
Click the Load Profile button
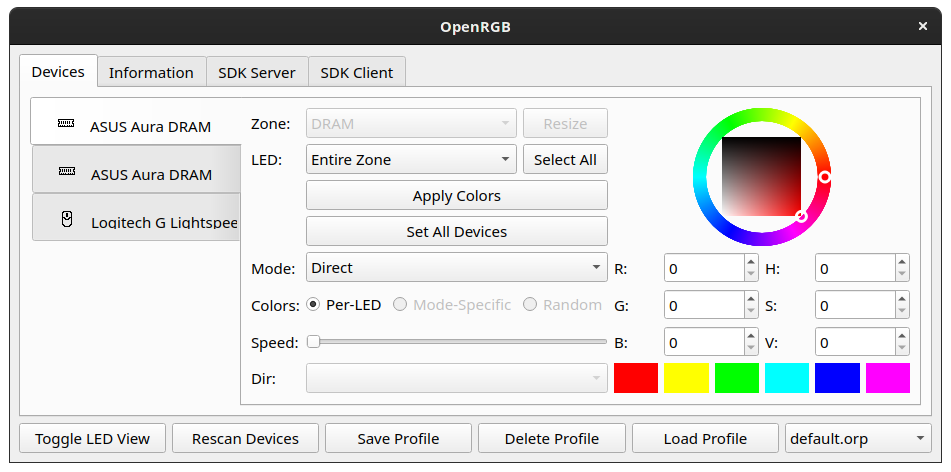click(705, 439)
